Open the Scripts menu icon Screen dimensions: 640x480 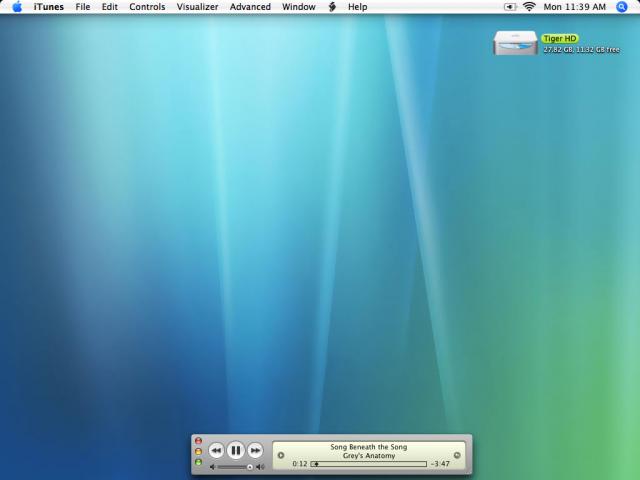(332, 7)
